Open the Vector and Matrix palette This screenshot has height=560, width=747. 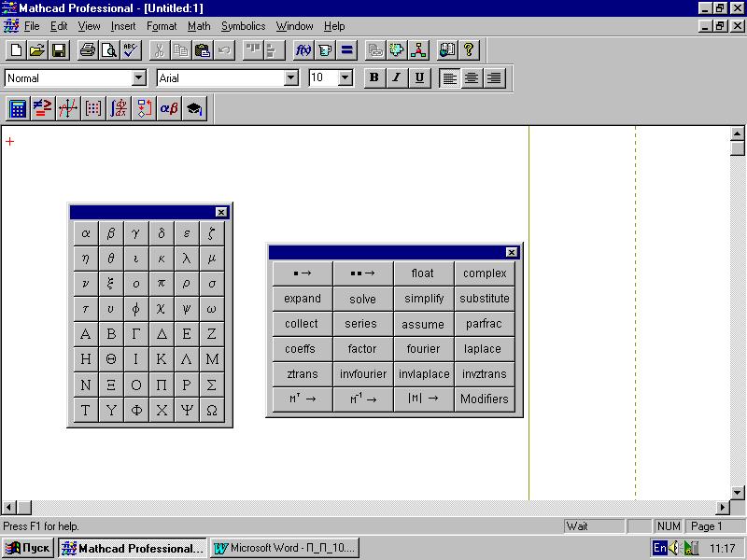(x=93, y=108)
